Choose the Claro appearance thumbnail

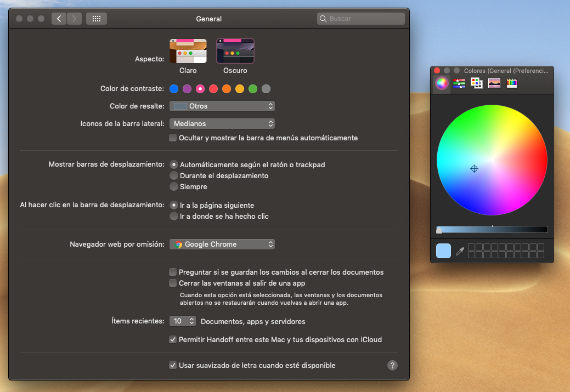click(x=188, y=51)
